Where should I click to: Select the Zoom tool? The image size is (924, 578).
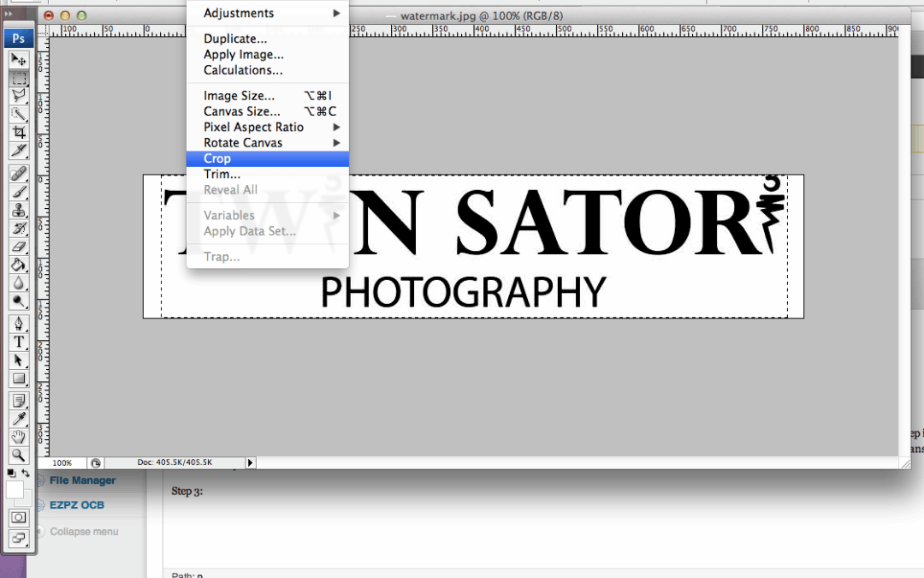(x=19, y=456)
